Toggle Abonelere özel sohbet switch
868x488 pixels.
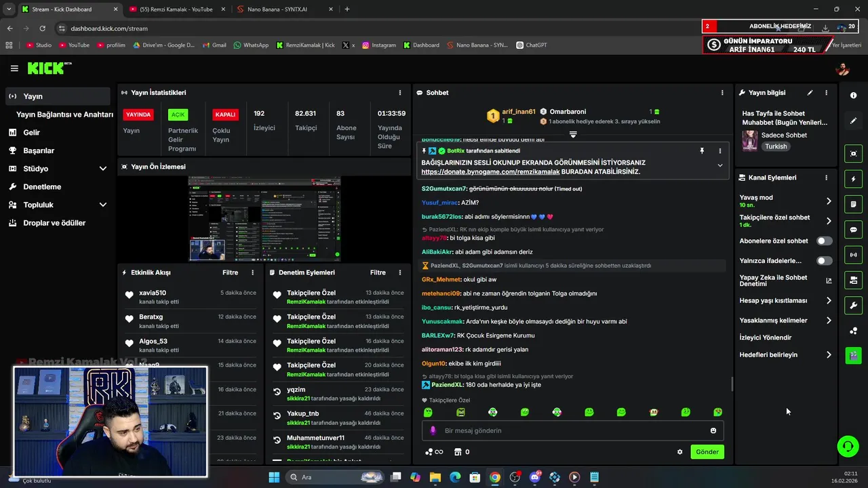click(824, 241)
